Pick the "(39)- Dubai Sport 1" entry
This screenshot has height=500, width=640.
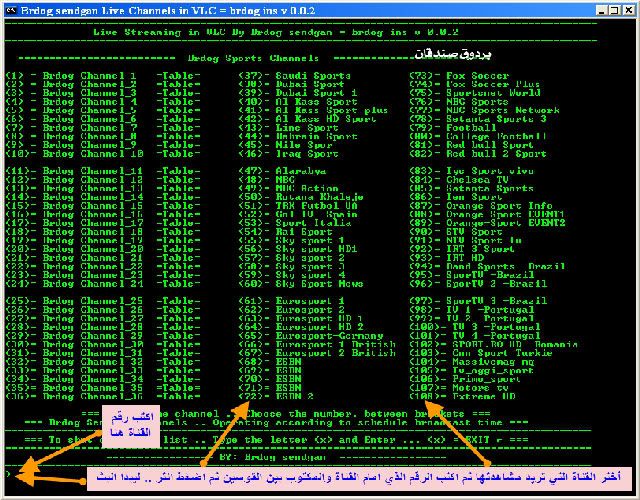click(298, 93)
